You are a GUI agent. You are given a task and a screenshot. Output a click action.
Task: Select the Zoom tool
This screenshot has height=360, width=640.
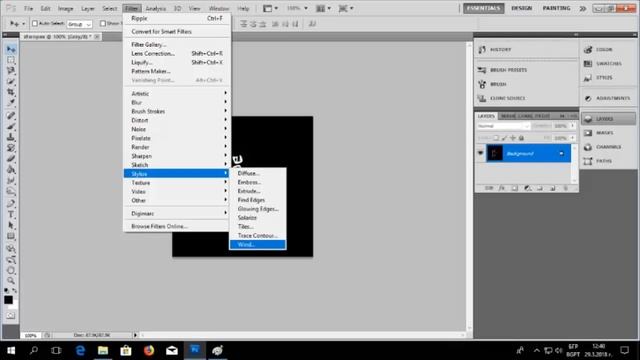[x=11, y=281]
